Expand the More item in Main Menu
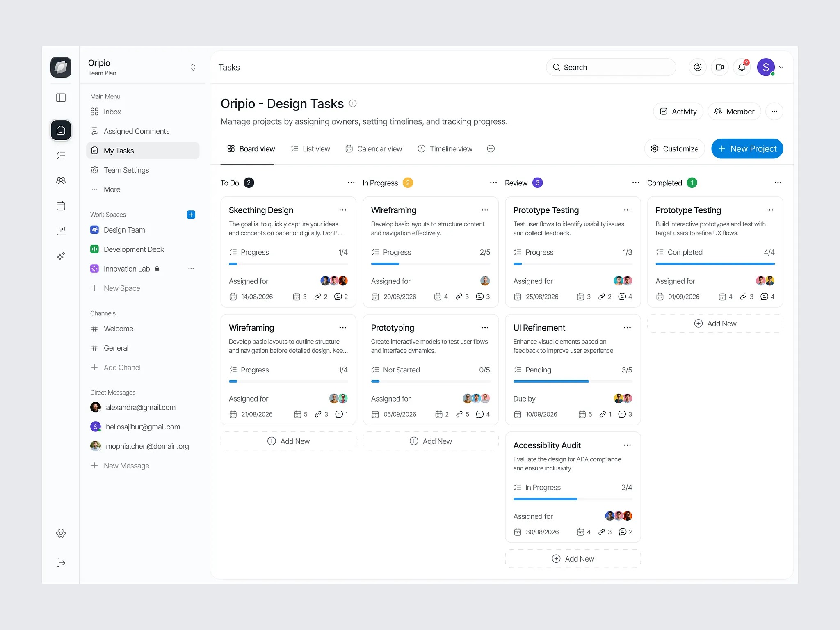The height and width of the screenshot is (630, 840). pyautogui.click(x=143, y=189)
